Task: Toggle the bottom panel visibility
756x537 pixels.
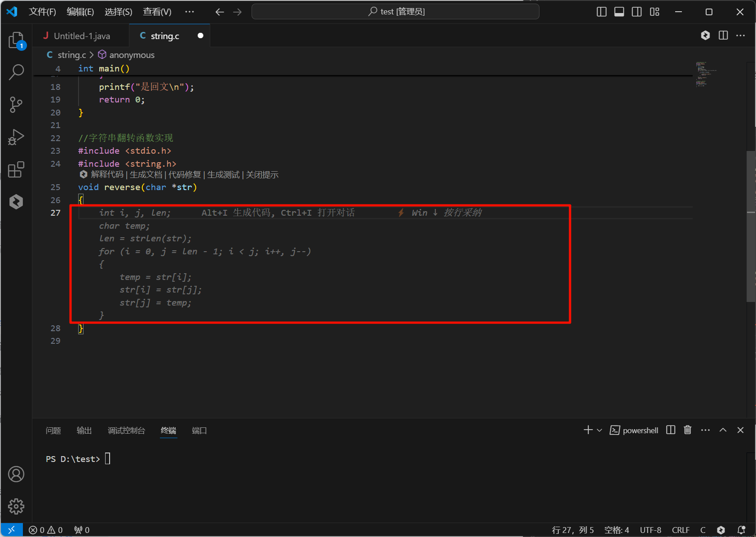Action: point(619,12)
